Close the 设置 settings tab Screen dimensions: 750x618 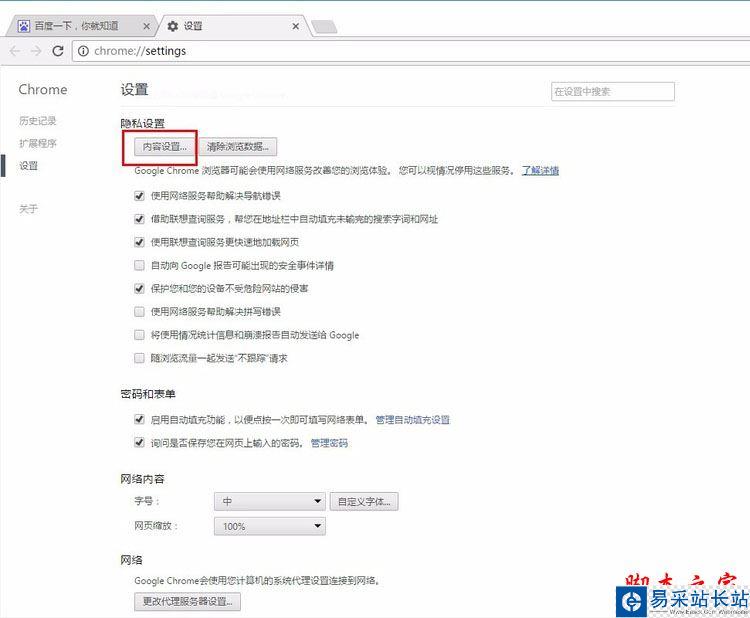(x=296, y=26)
